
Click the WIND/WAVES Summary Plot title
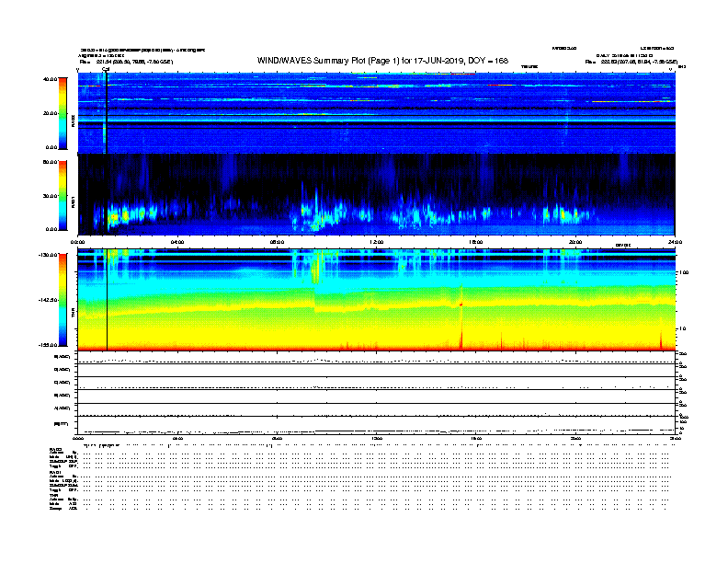pos(382,61)
